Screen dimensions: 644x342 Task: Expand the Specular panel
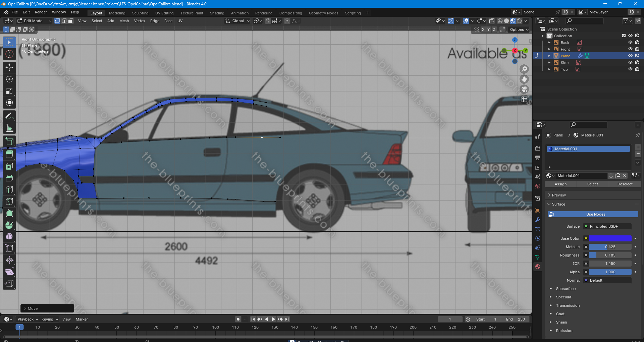point(563,297)
